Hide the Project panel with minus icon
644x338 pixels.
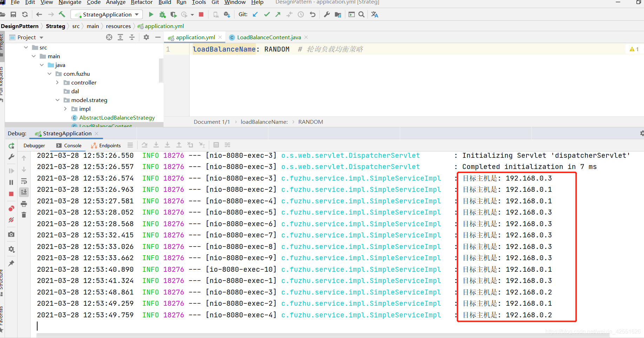(x=158, y=37)
